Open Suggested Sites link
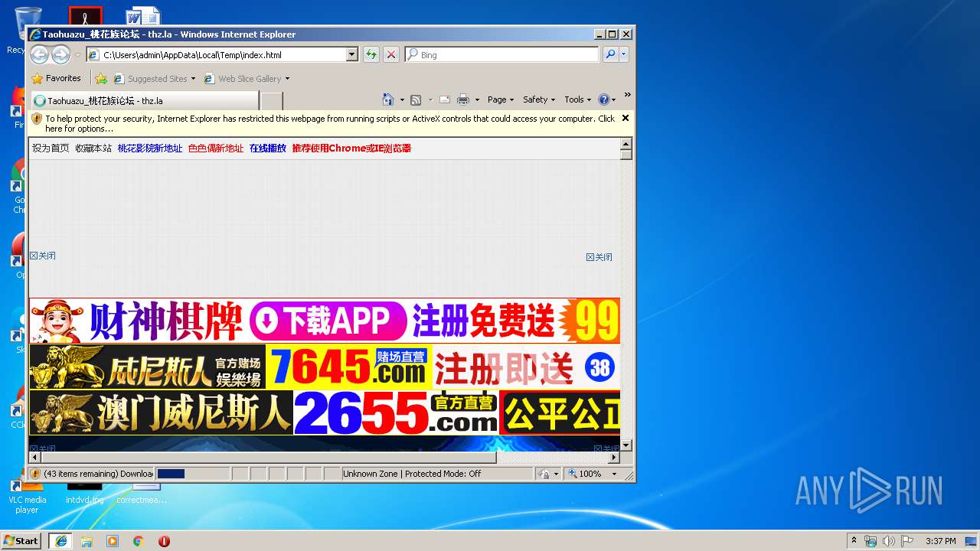 coord(154,78)
